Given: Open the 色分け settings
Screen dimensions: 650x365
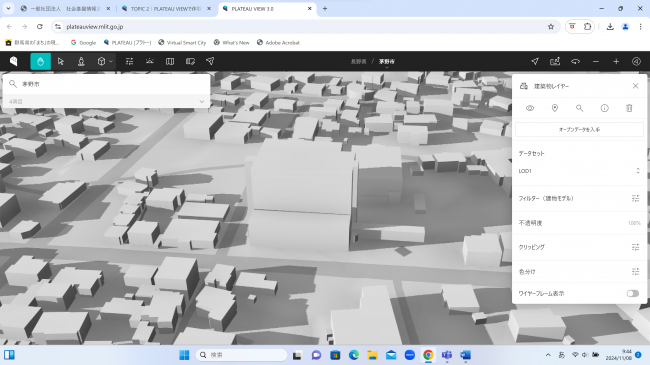Looking at the screenshot, I should [x=635, y=272].
